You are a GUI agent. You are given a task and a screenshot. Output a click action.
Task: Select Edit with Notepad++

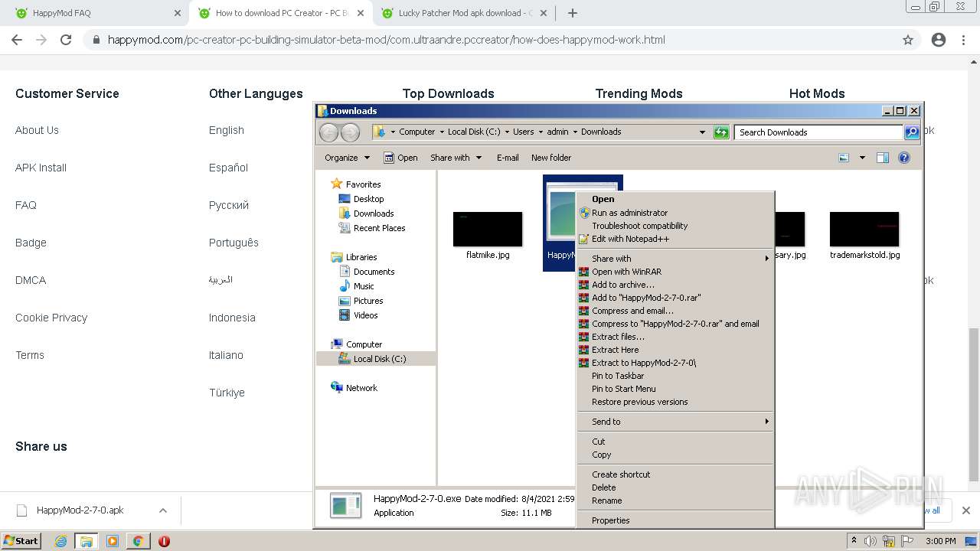(675, 239)
